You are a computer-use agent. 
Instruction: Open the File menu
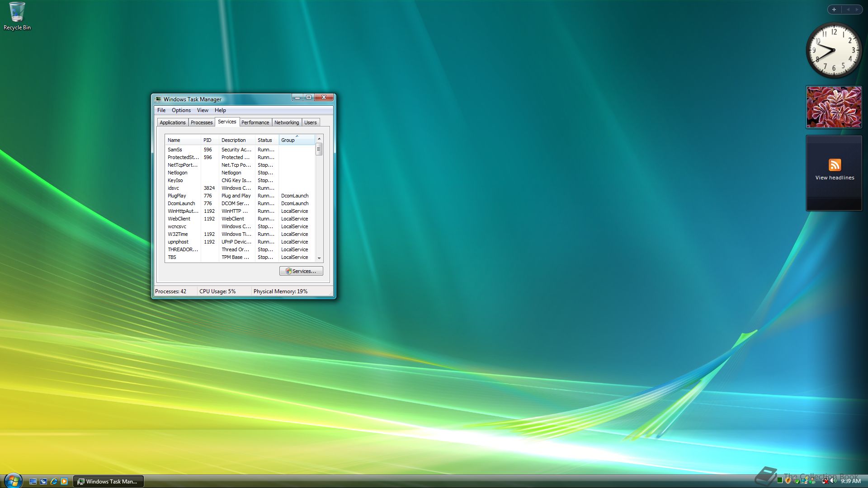point(161,110)
